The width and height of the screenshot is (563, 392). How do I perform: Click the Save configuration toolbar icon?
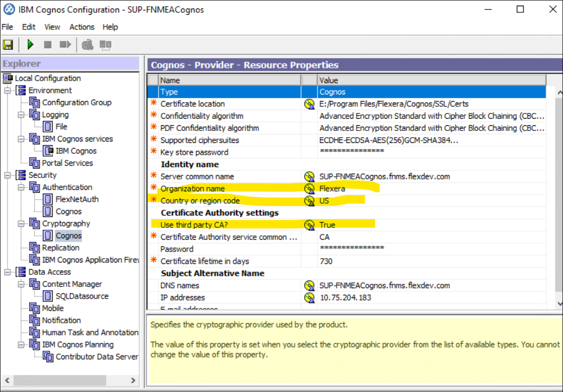(8, 45)
